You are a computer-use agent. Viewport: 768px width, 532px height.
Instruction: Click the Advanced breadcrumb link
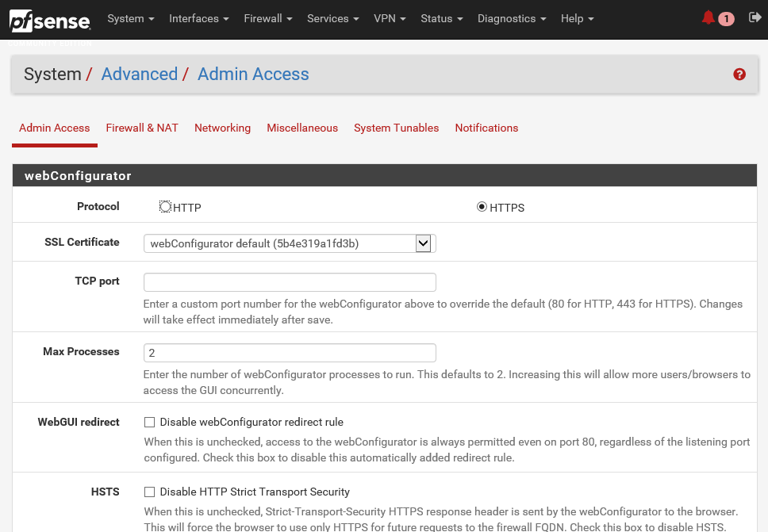point(139,74)
